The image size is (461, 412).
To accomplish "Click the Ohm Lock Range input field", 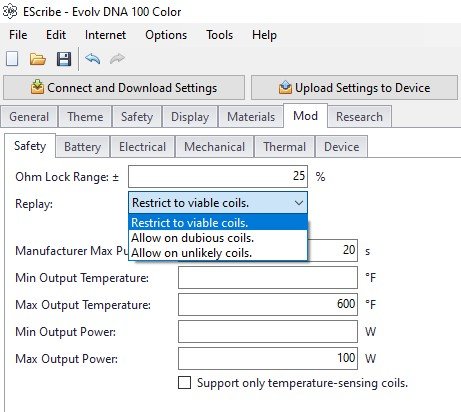I will pos(218,176).
